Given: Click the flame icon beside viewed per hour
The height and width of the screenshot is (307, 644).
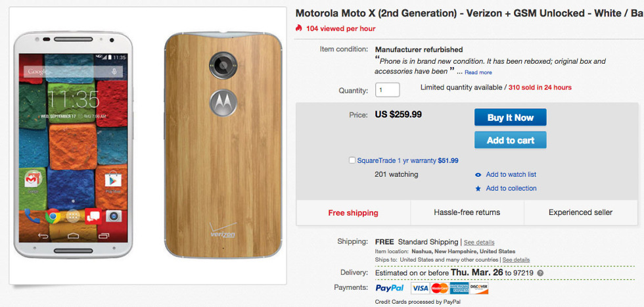Looking at the screenshot, I should [x=299, y=28].
